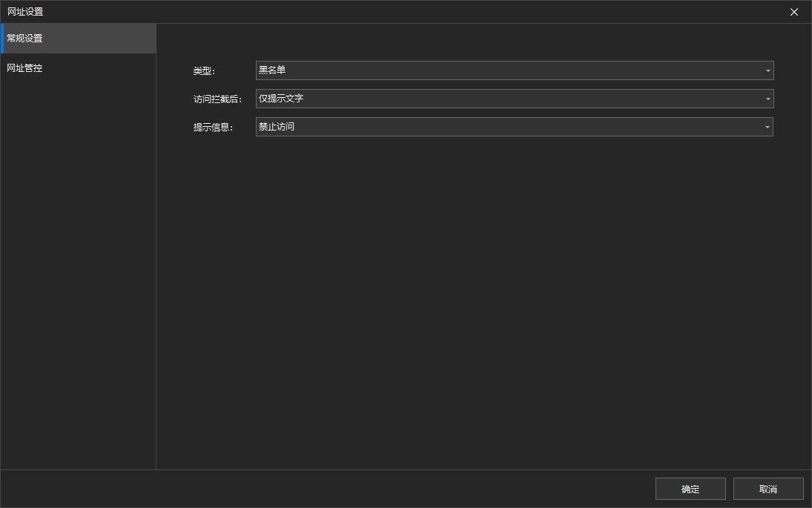
Task: Click the 网址设置 window title
Action: pyautogui.click(x=25, y=11)
